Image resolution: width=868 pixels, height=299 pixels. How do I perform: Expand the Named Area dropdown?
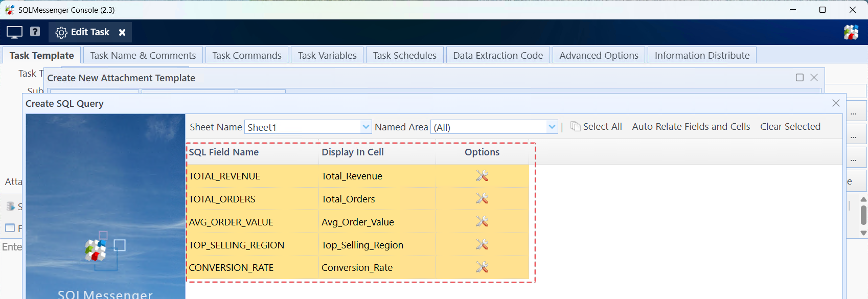[x=552, y=127]
